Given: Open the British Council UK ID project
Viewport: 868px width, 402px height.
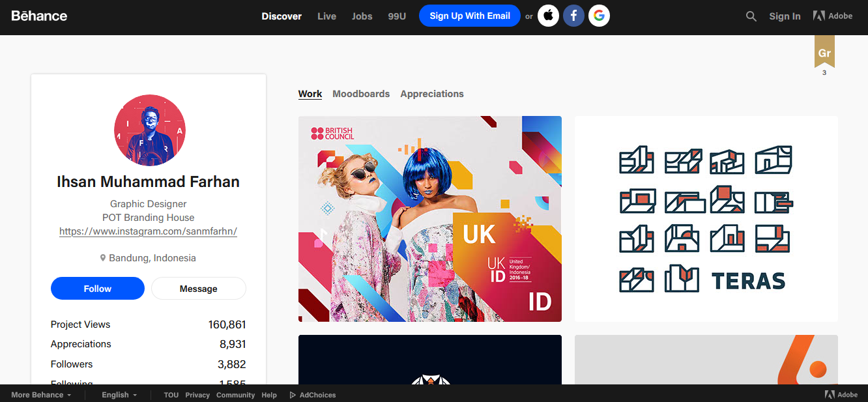Looking at the screenshot, I should (x=429, y=219).
